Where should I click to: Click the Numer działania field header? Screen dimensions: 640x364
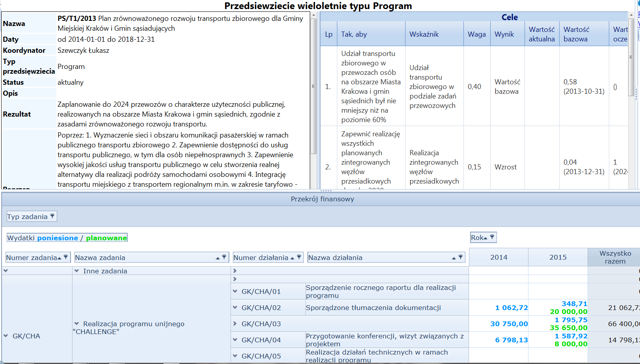coord(268,258)
